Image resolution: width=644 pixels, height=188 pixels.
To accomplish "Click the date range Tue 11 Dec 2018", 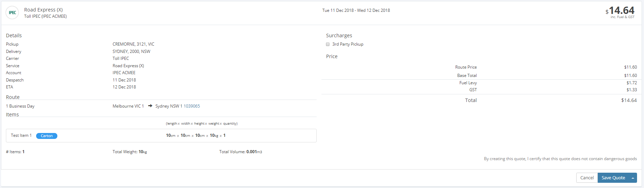I will click(x=356, y=10).
